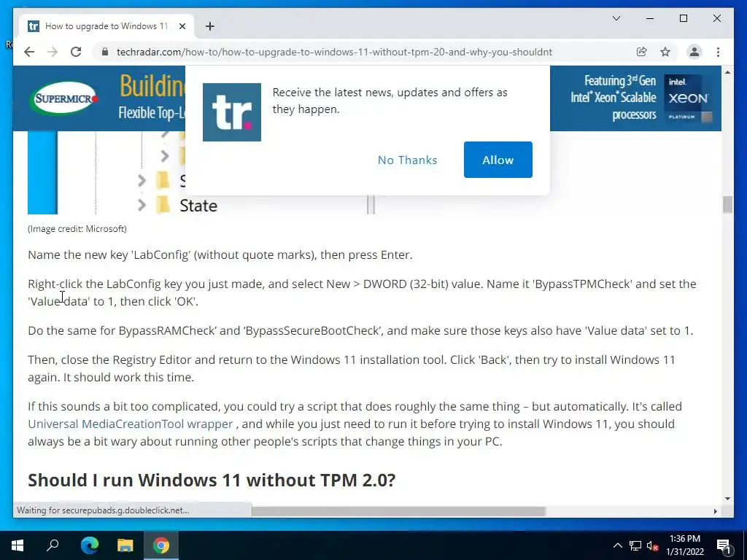View site security lock icon
This screenshot has height=560, width=747.
click(105, 52)
